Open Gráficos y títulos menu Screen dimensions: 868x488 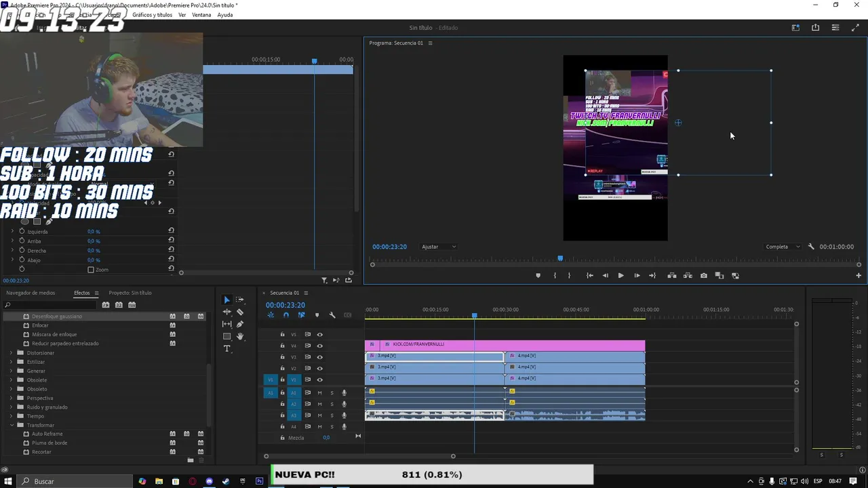pyautogui.click(x=152, y=15)
